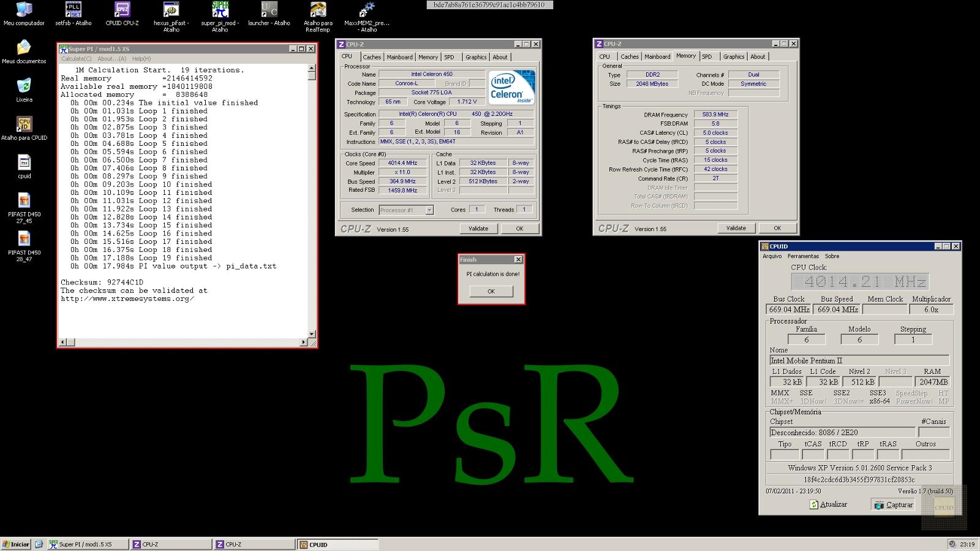Open setfsb shortcut icon
Viewport: 980px width, 551px height.
73,10
